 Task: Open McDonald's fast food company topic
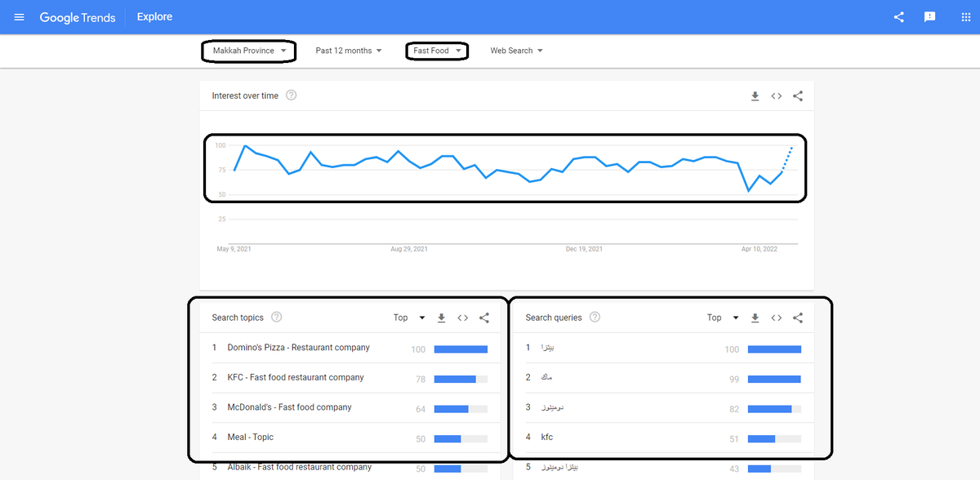(x=350, y=407)
